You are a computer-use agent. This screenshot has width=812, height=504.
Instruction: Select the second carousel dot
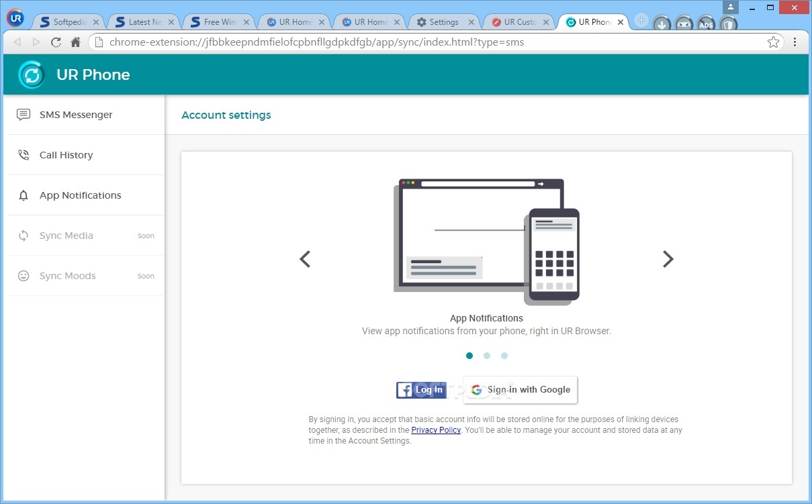[487, 356]
